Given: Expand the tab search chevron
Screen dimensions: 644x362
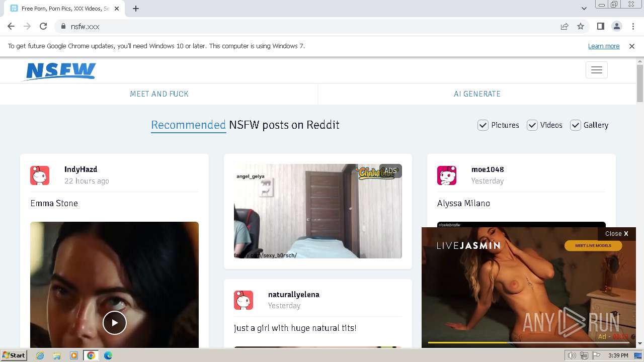Looking at the screenshot, I should [584, 8].
